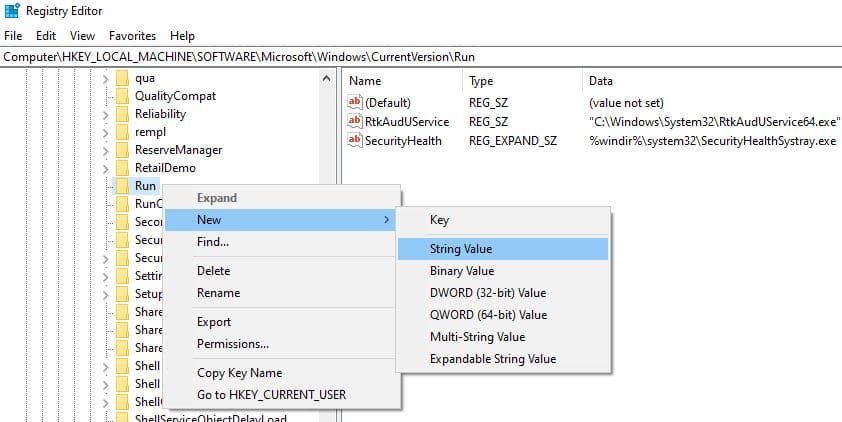Click the Data column header

pyautogui.click(x=600, y=80)
